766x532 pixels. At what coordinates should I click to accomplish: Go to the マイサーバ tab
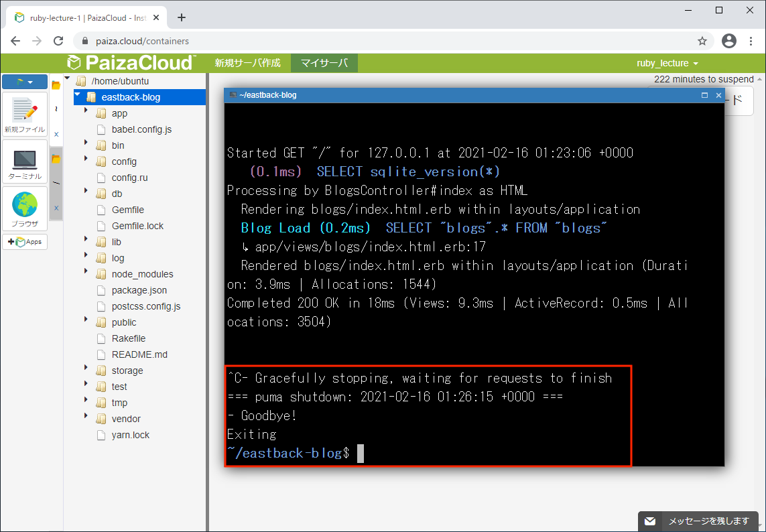324,63
